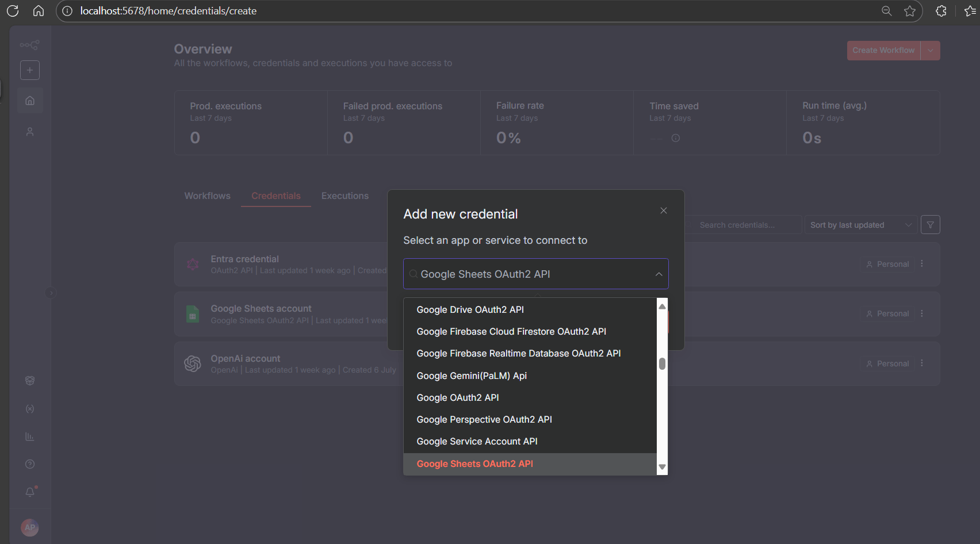Click the browser home icon
The width and height of the screenshot is (980, 544).
pyautogui.click(x=39, y=11)
